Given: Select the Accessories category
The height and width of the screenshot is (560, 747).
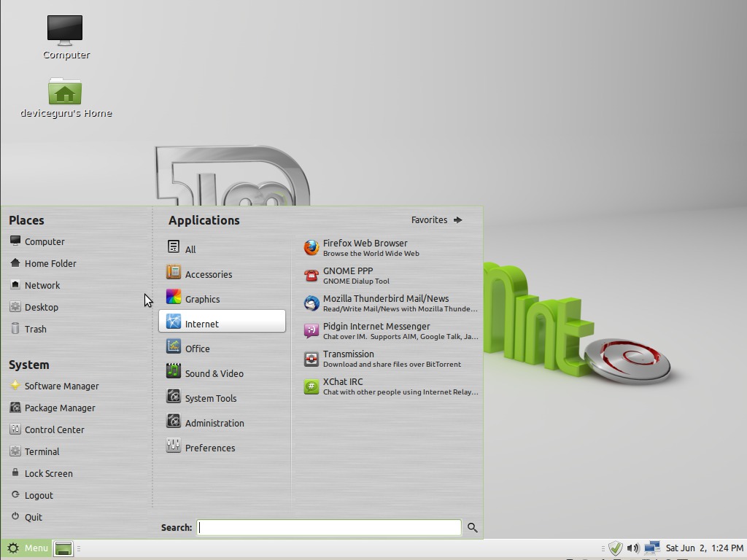Looking at the screenshot, I should [x=222, y=273].
